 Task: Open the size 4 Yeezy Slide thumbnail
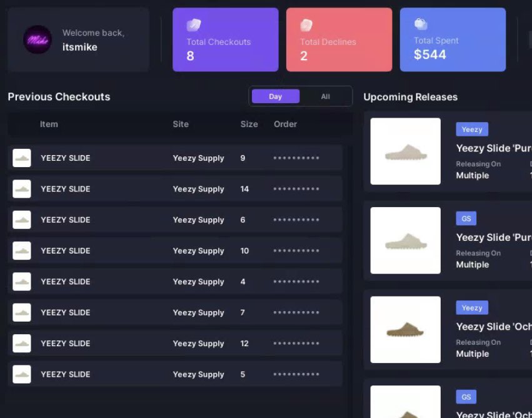(x=22, y=282)
